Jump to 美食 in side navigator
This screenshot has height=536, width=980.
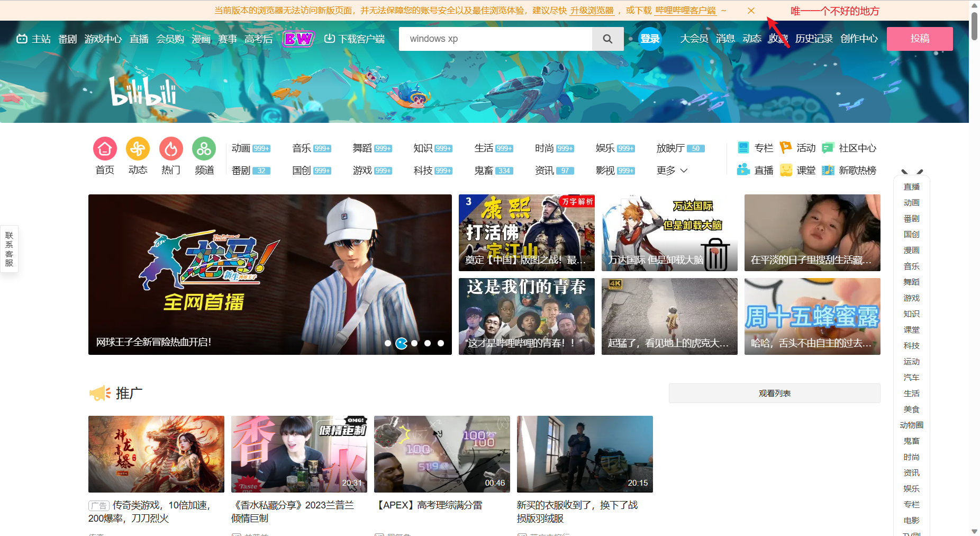click(911, 409)
